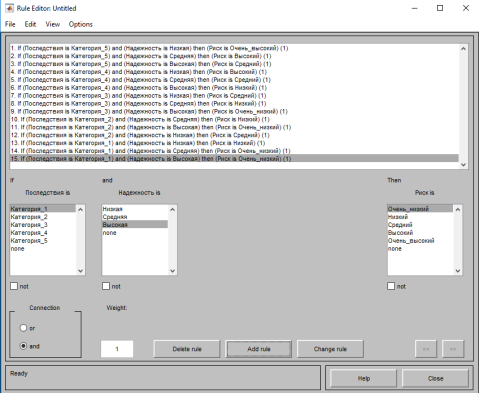Click scroll down arrow in Надежность list
The height and width of the screenshot is (394, 479).
point(172,271)
